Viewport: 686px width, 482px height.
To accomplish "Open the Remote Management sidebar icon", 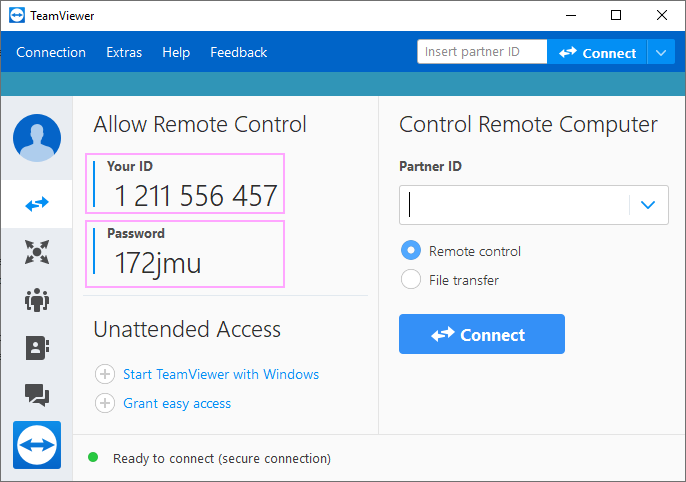I will coord(37,252).
